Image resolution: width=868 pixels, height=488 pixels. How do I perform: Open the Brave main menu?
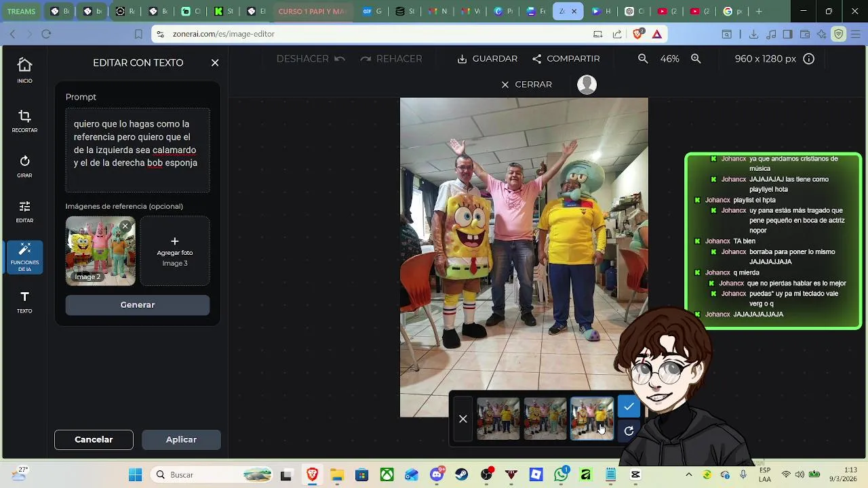pyautogui.click(x=856, y=34)
